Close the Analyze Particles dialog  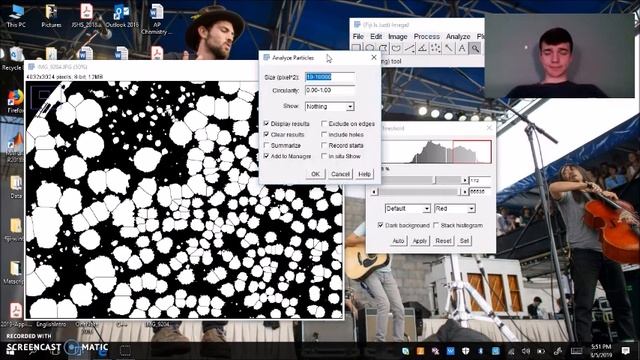pyautogui.click(x=374, y=58)
